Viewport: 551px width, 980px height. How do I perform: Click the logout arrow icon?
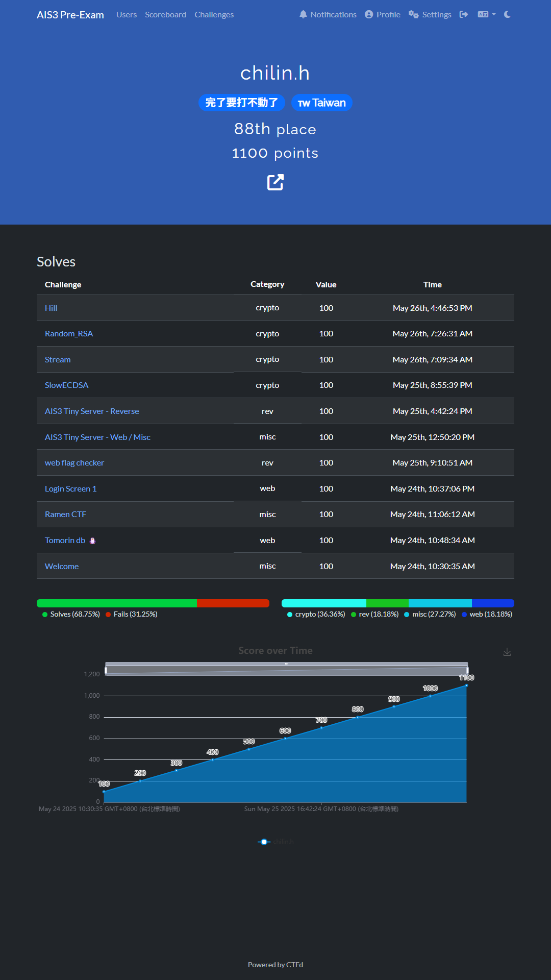coord(463,14)
